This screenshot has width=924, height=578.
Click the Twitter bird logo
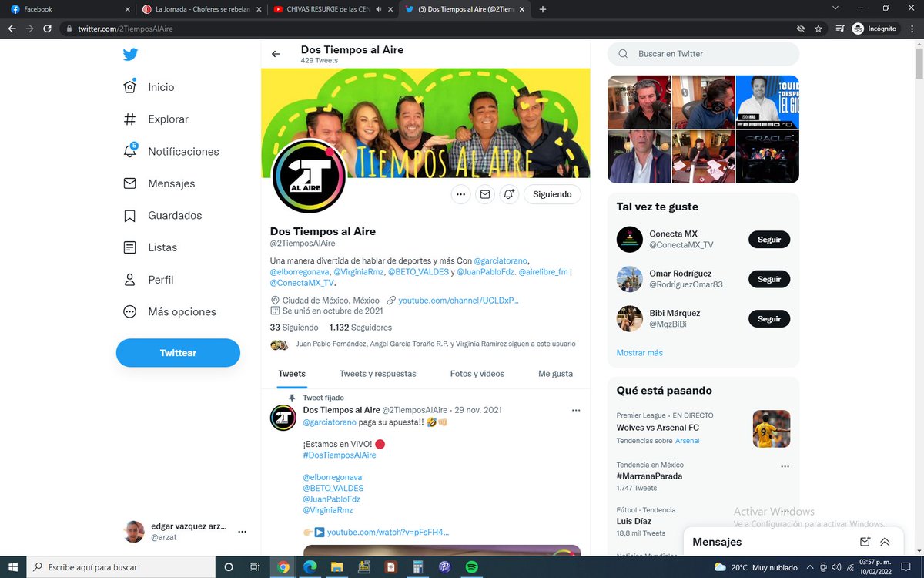(x=129, y=55)
